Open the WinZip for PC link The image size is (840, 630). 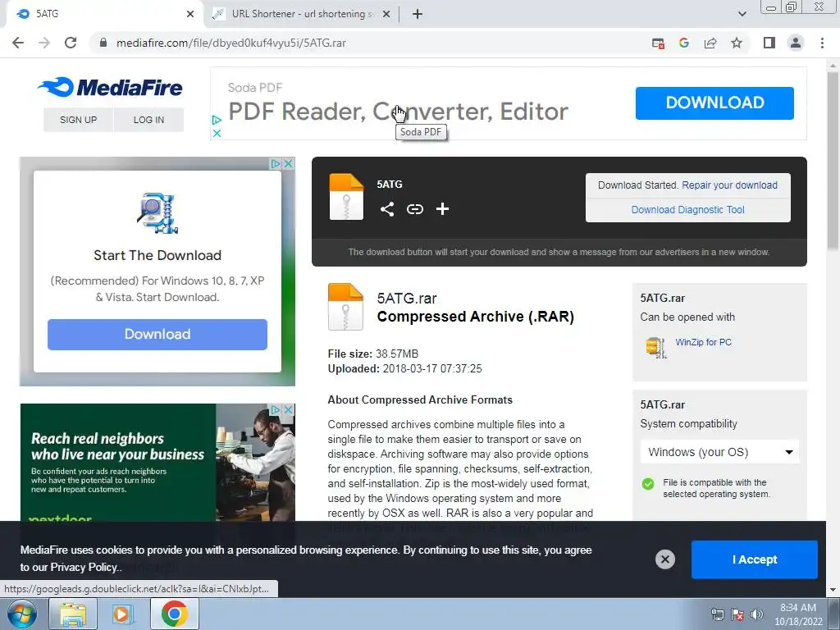pos(703,342)
